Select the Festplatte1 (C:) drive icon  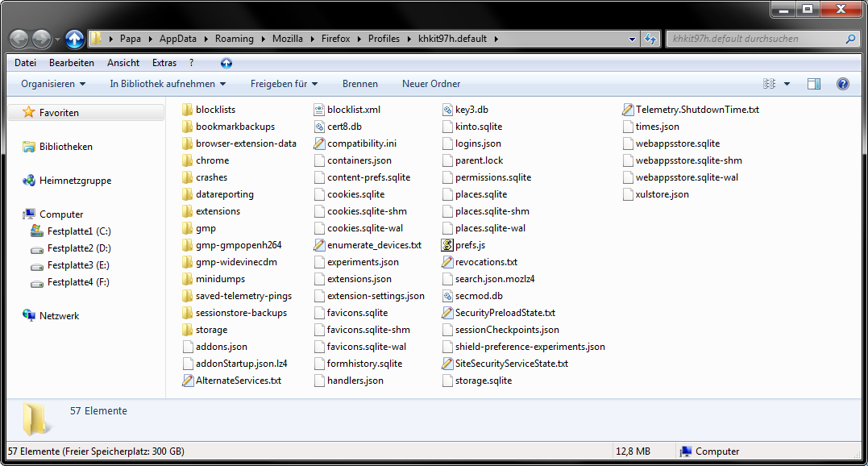coord(37,231)
